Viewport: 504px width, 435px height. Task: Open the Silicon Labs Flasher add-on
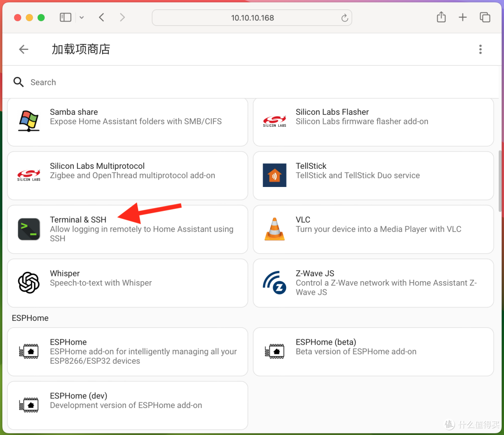373,122
